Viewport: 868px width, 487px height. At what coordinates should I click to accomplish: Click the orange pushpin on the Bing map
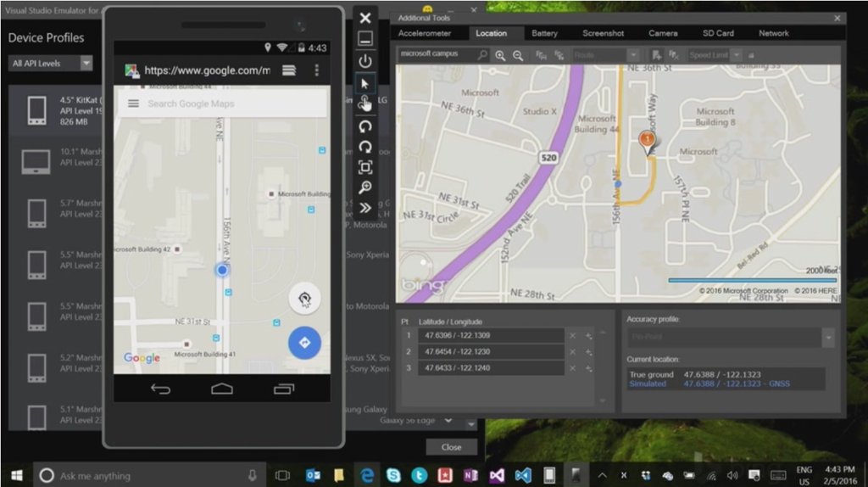point(647,142)
